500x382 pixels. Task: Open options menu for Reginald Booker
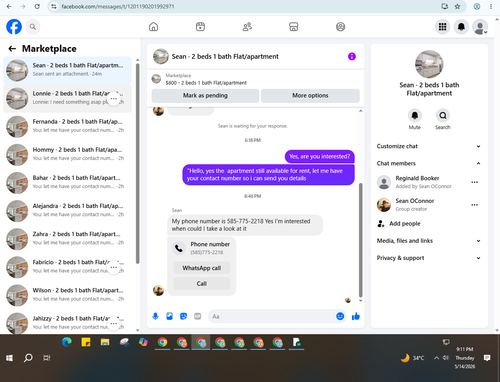475,182
